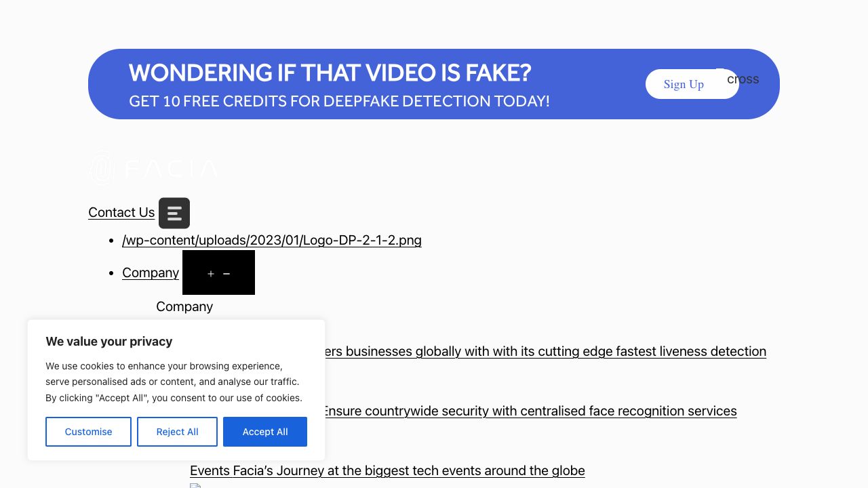Screen dimensions: 868x488
Task: Close the banner using the cross icon
Action: coord(742,79)
